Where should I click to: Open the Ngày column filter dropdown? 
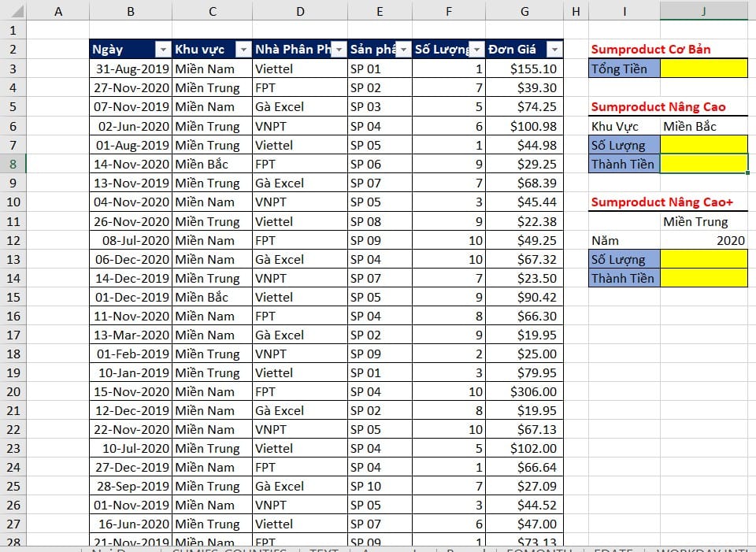tap(163, 50)
